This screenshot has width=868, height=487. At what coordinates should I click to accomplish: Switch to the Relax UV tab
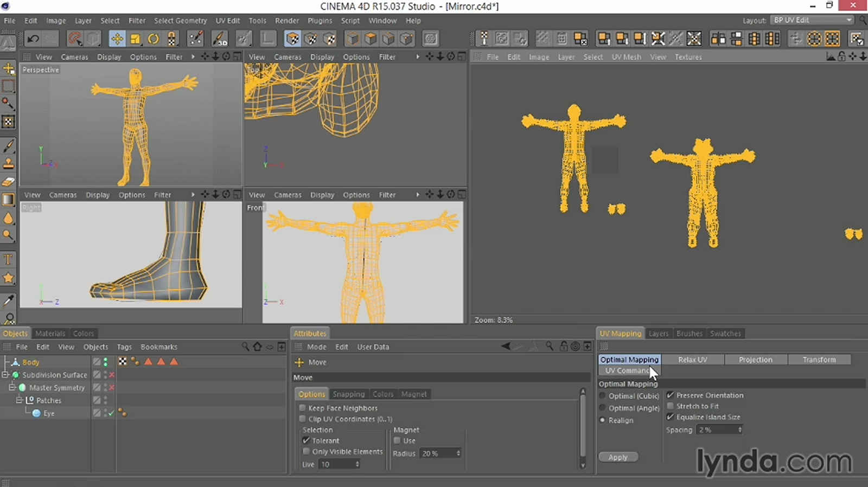692,360
